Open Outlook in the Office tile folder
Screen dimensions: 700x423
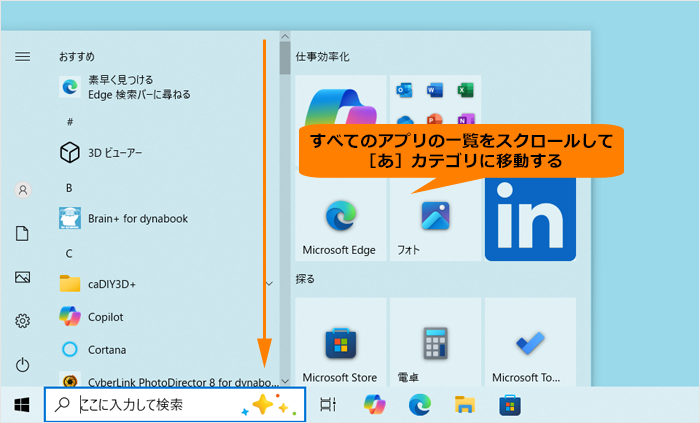coord(404,90)
